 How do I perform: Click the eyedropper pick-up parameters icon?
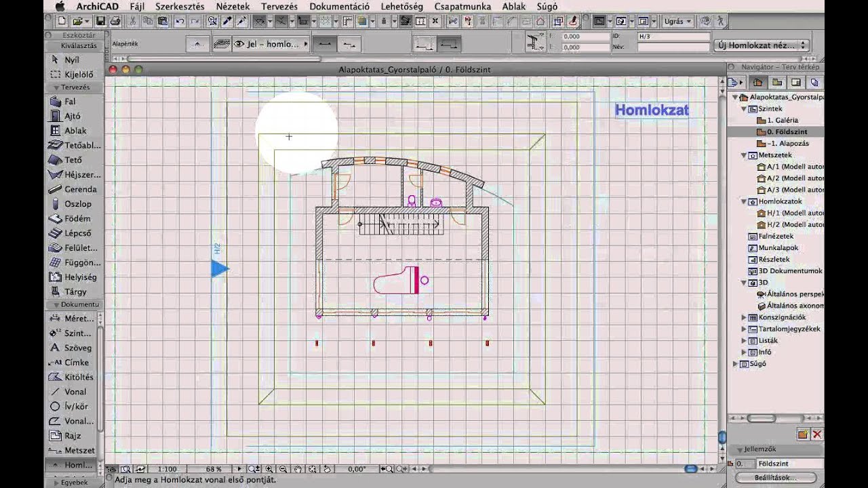pos(228,21)
